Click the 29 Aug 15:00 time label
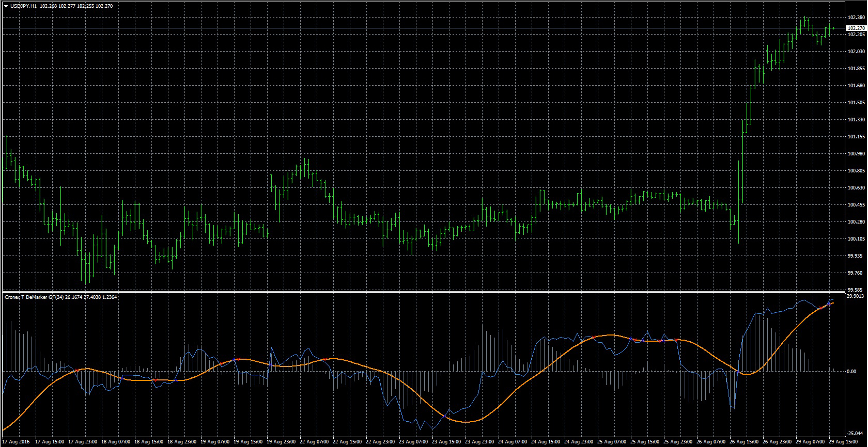This screenshot has height=447, width=868. click(843, 442)
